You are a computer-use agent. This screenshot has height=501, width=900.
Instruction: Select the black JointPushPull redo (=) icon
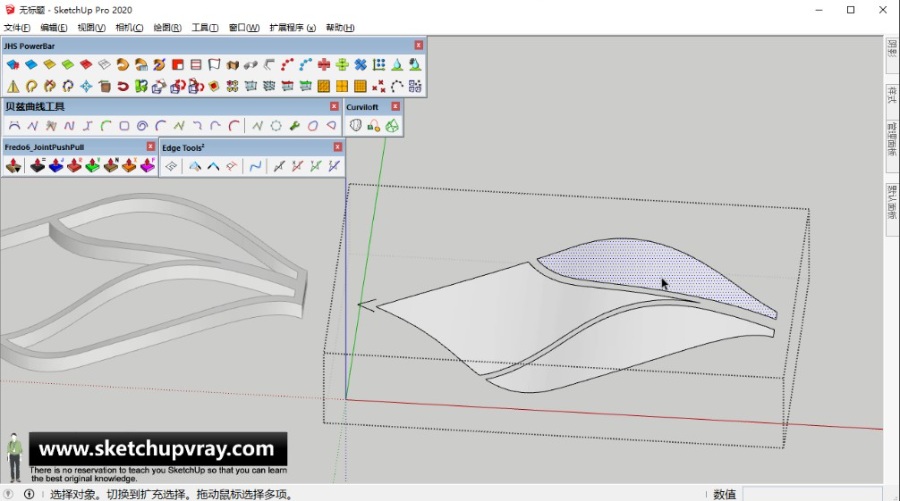pos(37,166)
